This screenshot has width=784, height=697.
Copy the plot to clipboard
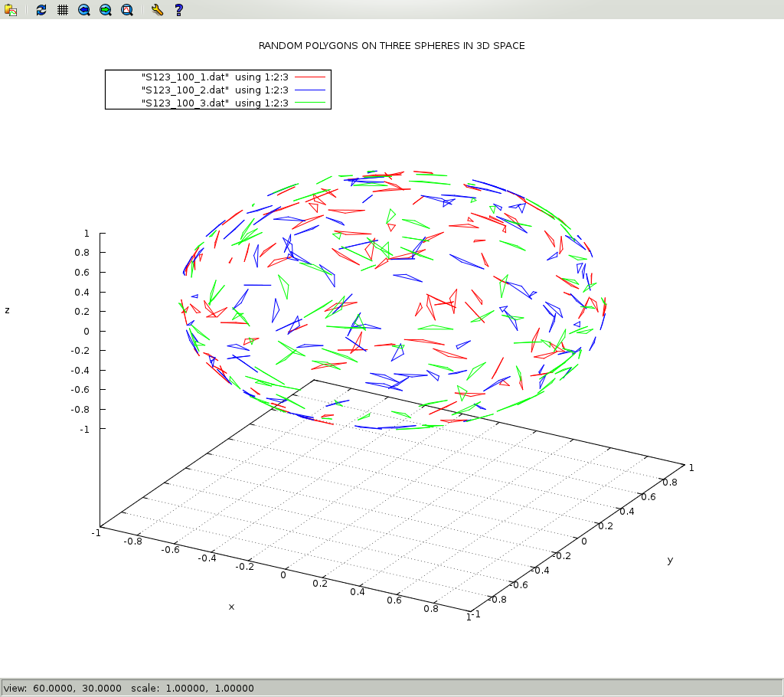click(x=11, y=10)
